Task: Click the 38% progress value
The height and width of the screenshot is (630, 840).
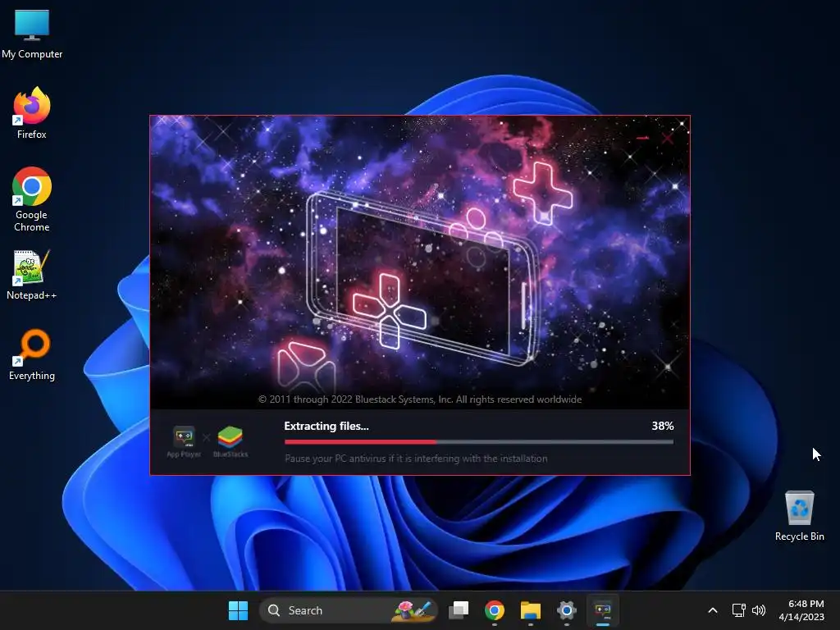Action: tap(663, 426)
